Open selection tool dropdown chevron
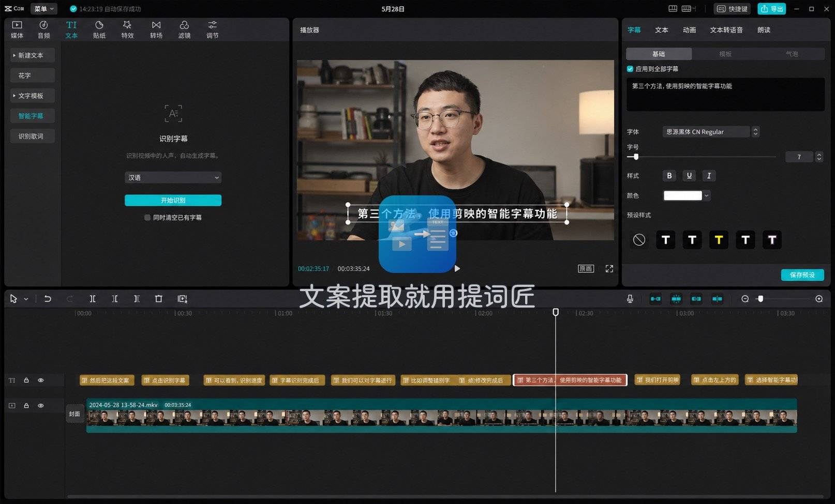835x504 pixels. [x=26, y=299]
